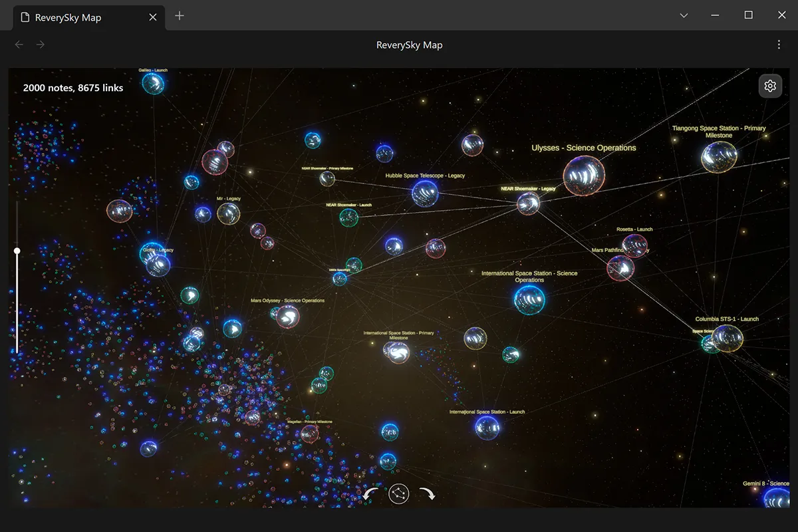
Task: Click the Hubble Space Telescope - Legacy node
Action: coord(425,194)
